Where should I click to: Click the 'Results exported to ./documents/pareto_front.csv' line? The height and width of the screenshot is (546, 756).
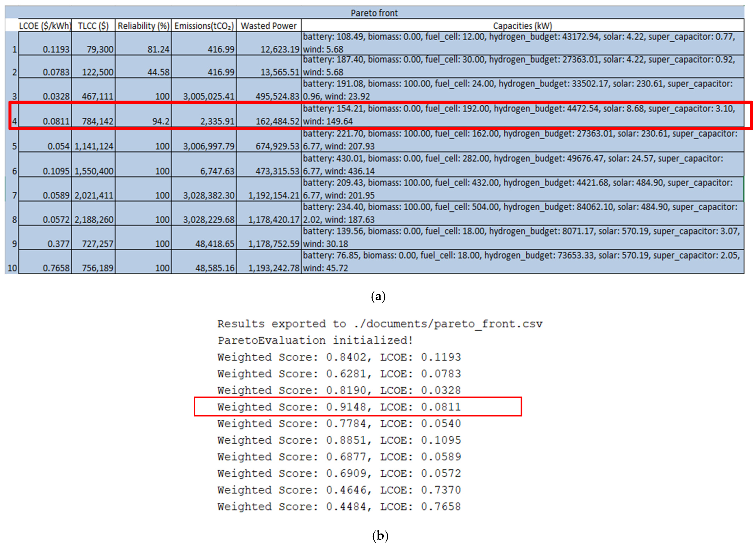(x=380, y=324)
